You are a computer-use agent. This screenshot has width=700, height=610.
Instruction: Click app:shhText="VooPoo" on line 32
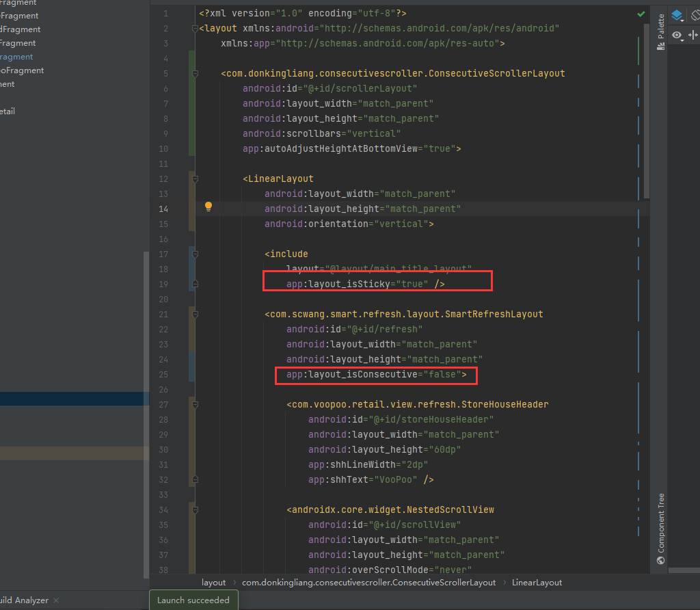pos(363,479)
